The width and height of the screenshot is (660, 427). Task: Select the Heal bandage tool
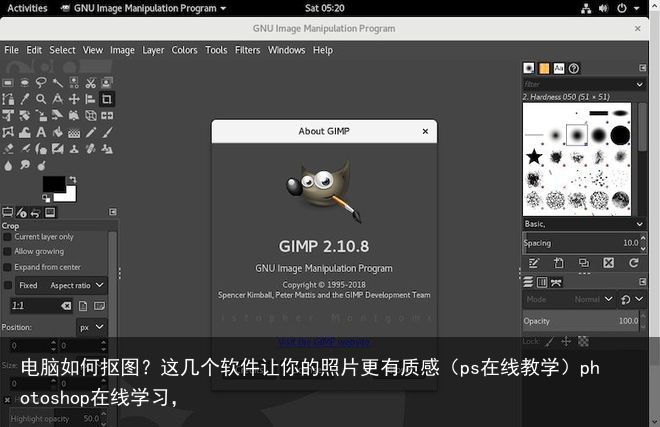coord(90,149)
